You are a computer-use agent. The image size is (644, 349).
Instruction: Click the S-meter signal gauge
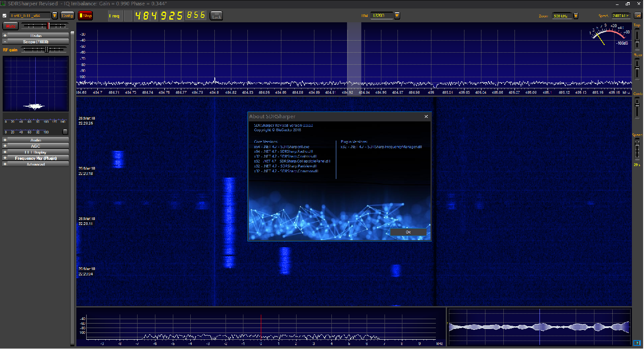[x=609, y=35]
